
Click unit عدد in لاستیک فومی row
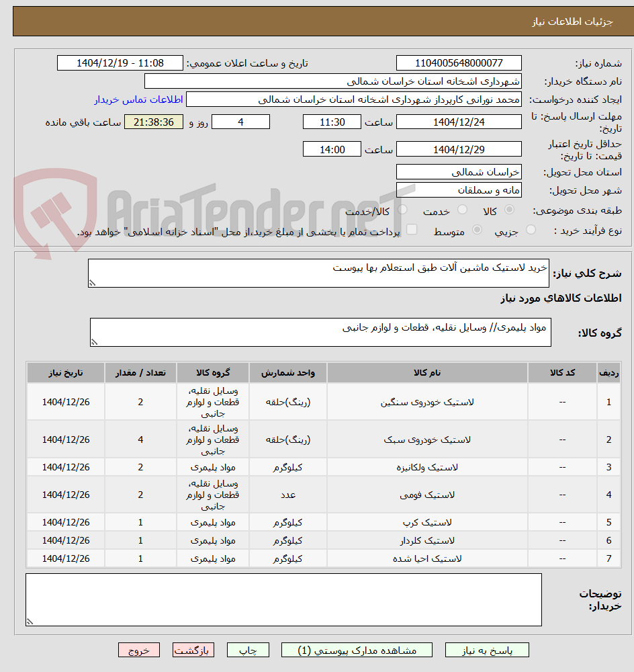(x=288, y=495)
